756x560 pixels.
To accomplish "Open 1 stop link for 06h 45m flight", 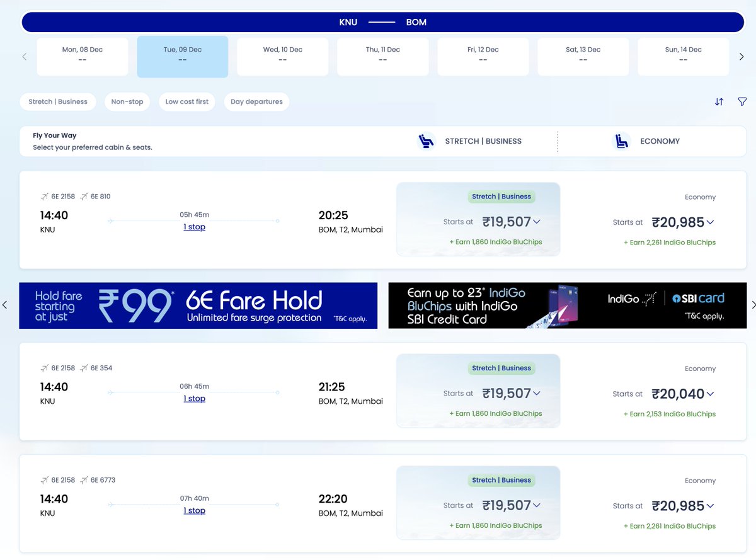I will pyautogui.click(x=195, y=398).
